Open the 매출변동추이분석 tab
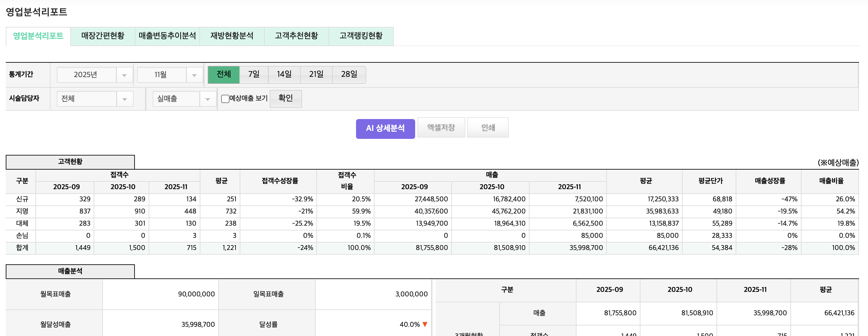This screenshot has height=336, width=868. click(167, 36)
